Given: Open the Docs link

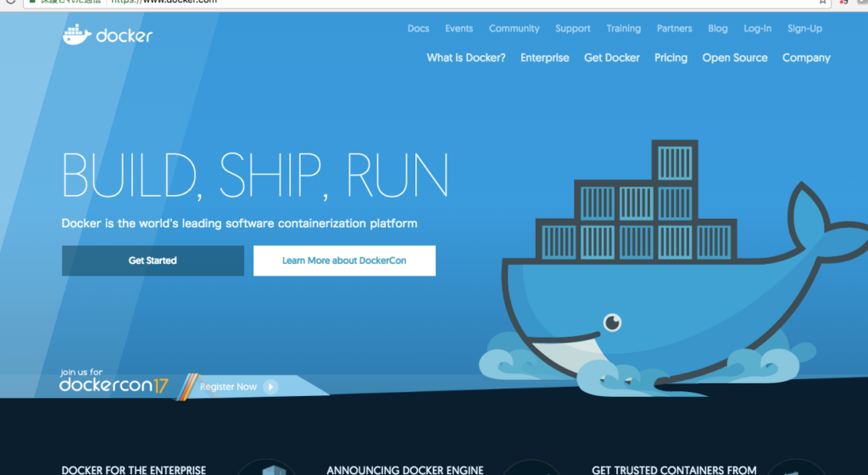Looking at the screenshot, I should [418, 28].
